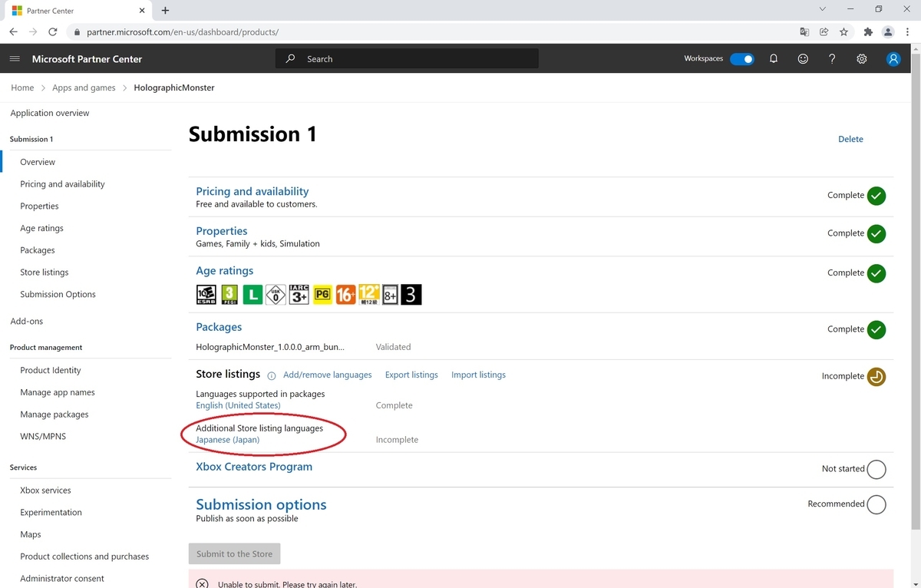921x588 pixels.
Task: Open the help question mark icon
Action: point(832,59)
